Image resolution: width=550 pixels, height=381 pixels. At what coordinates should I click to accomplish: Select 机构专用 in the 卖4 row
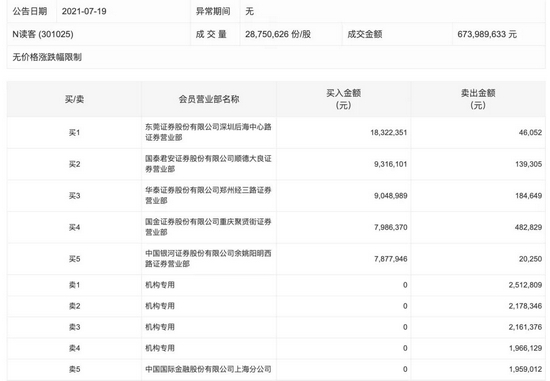(x=160, y=348)
